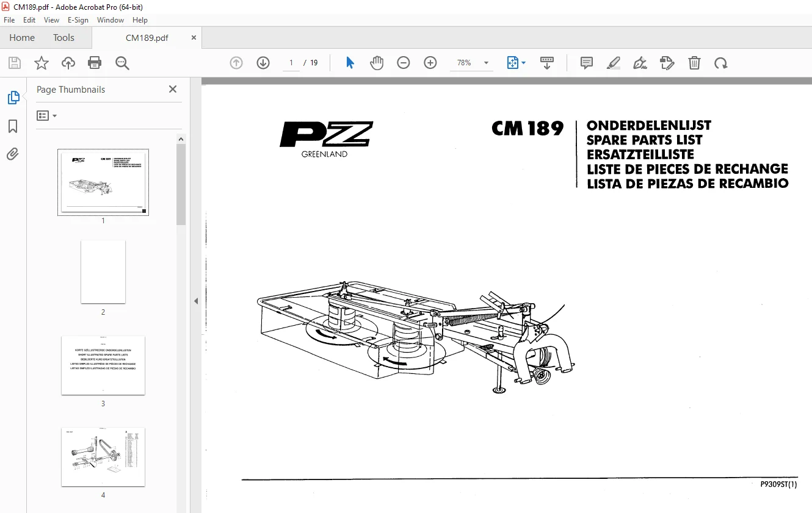
Task: Click the scroll-up arrow of thumbnails scrollbar
Action: (181, 140)
